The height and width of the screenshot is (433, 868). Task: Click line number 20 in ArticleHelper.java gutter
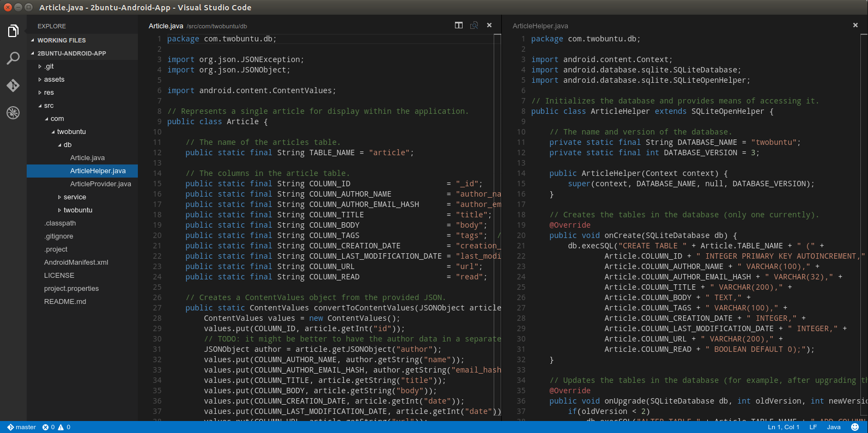(521, 235)
